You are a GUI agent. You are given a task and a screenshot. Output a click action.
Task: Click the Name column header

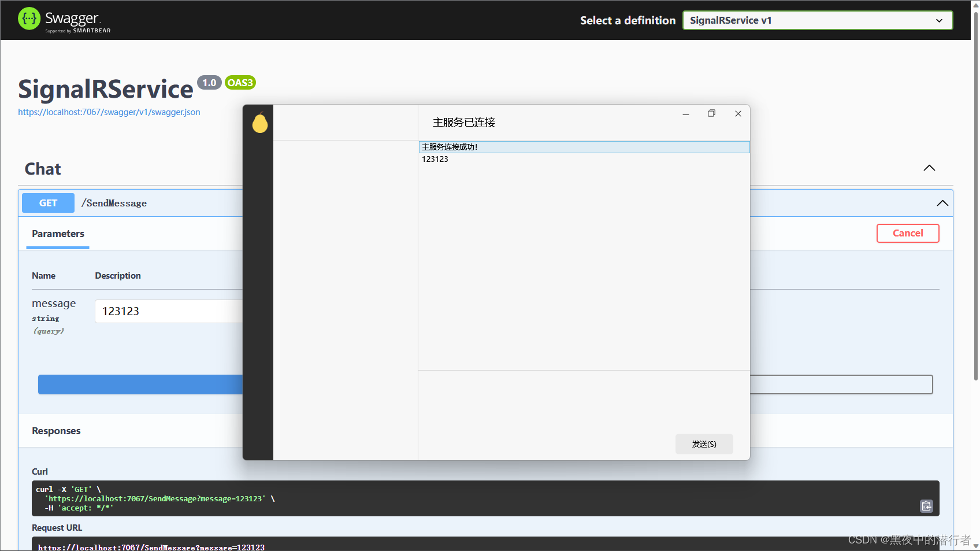click(x=44, y=276)
